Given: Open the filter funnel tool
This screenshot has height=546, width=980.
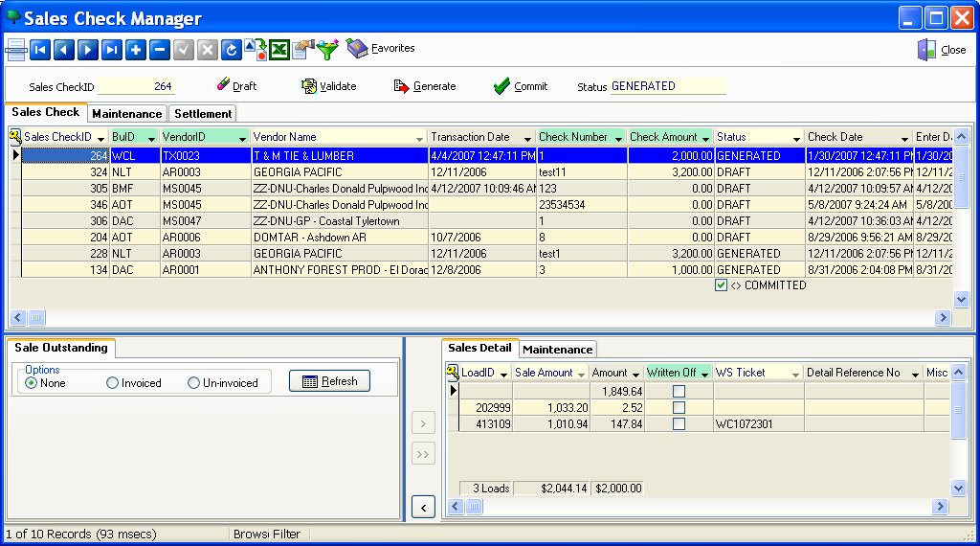Looking at the screenshot, I should coord(328,49).
